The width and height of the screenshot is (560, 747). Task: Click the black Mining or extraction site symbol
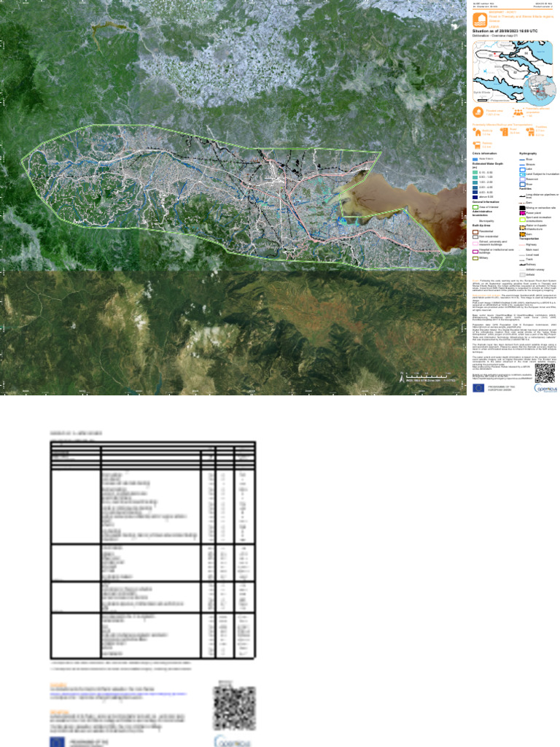(522, 208)
